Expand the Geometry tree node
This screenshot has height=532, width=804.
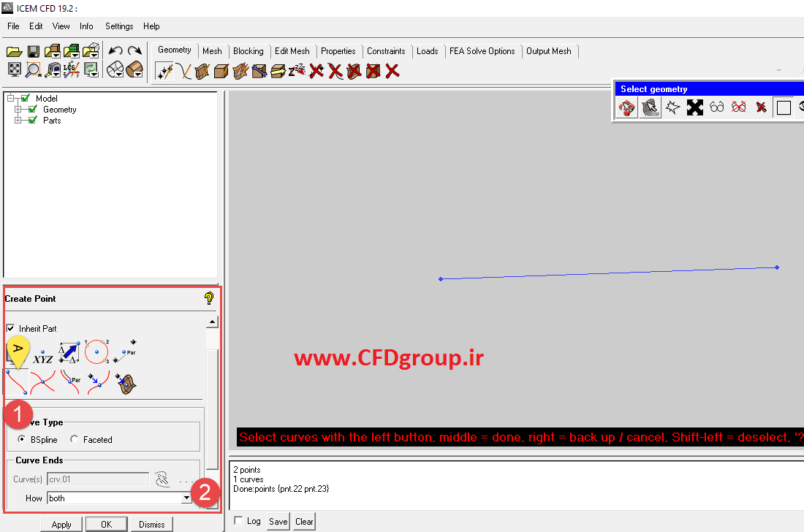pyautogui.click(x=18, y=109)
